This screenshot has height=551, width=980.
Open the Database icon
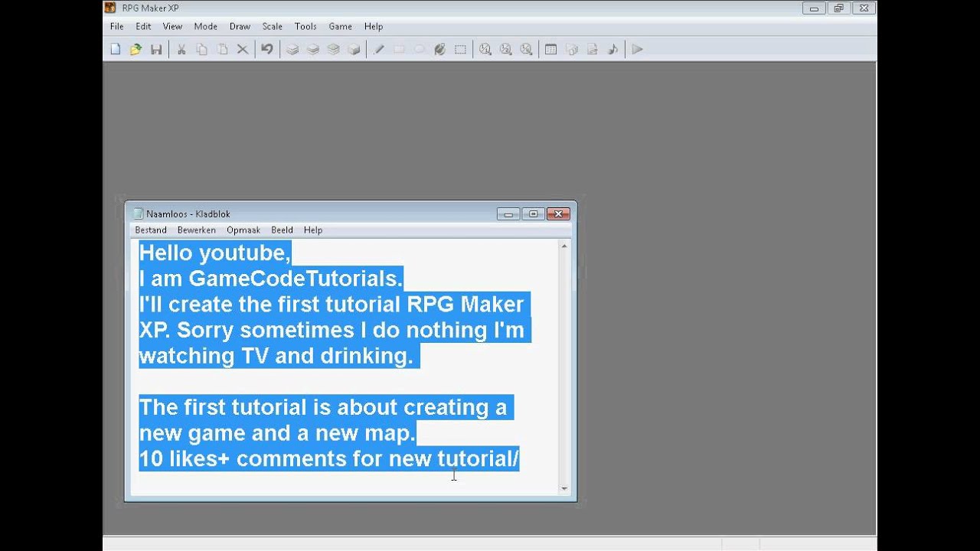point(550,49)
